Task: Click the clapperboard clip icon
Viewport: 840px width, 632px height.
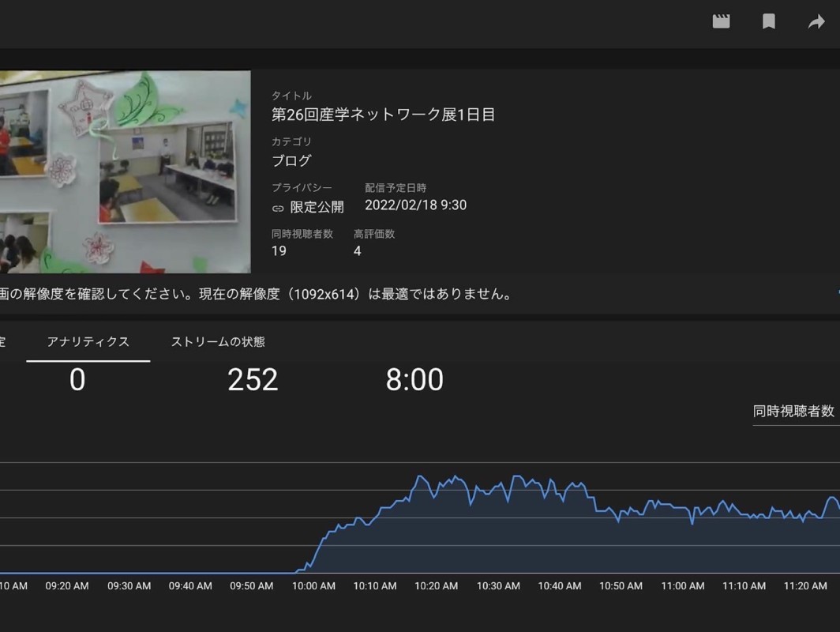Action: click(x=721, y=22)
